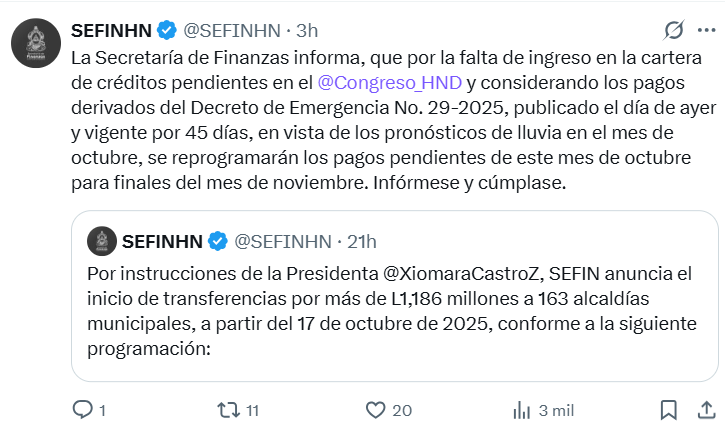Screen dimensions: 725x435
Task: Bookmark this SEFINHN post
Action: 667,410
